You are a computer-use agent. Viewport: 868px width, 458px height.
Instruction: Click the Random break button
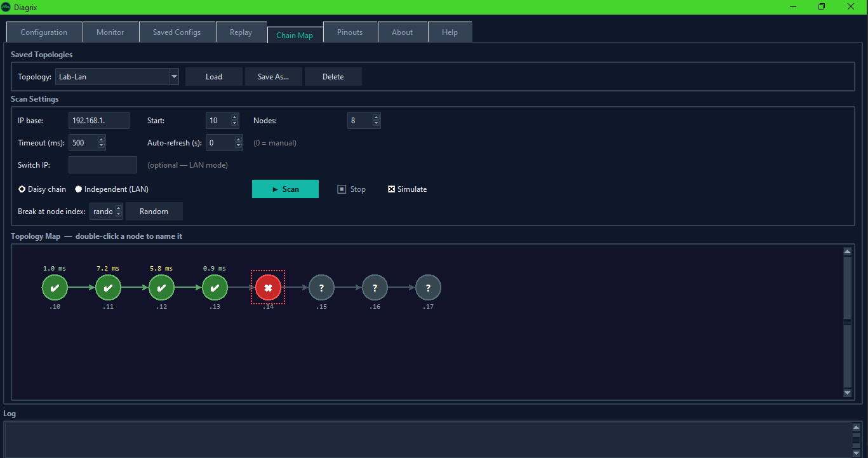click(x=154, y=212)
